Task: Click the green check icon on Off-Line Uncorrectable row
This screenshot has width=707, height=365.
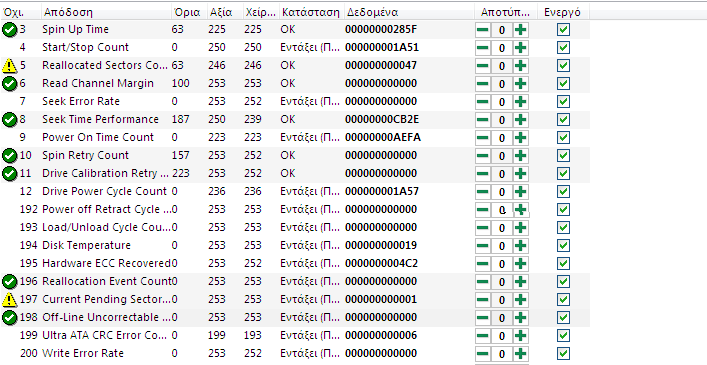Action: click(x=9, y=318)
